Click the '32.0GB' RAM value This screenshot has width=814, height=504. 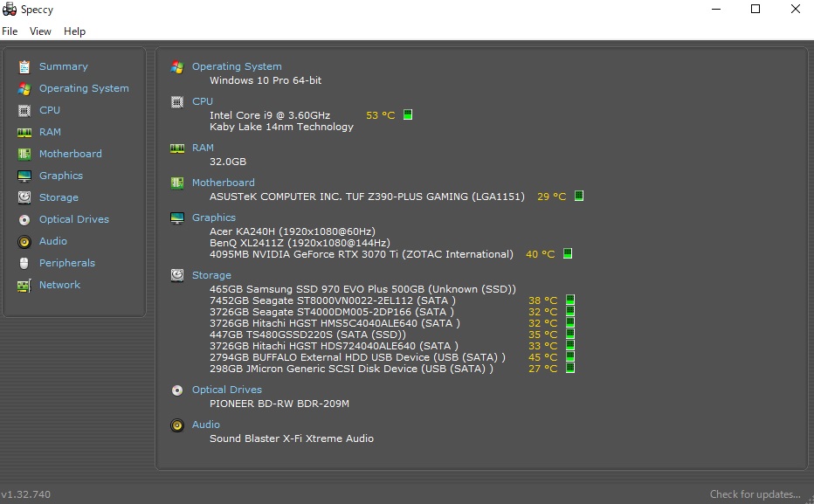[x=228, y=162]
